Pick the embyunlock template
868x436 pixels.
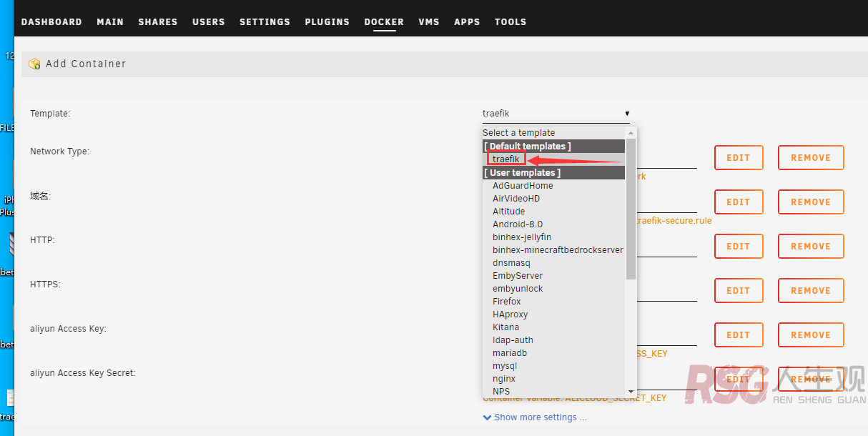pos(553,289)
